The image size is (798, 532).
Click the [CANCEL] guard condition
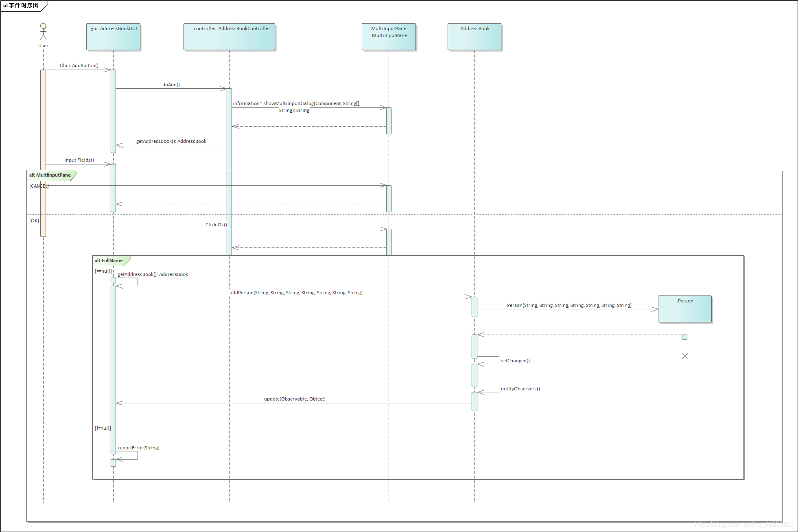[39, 186]
